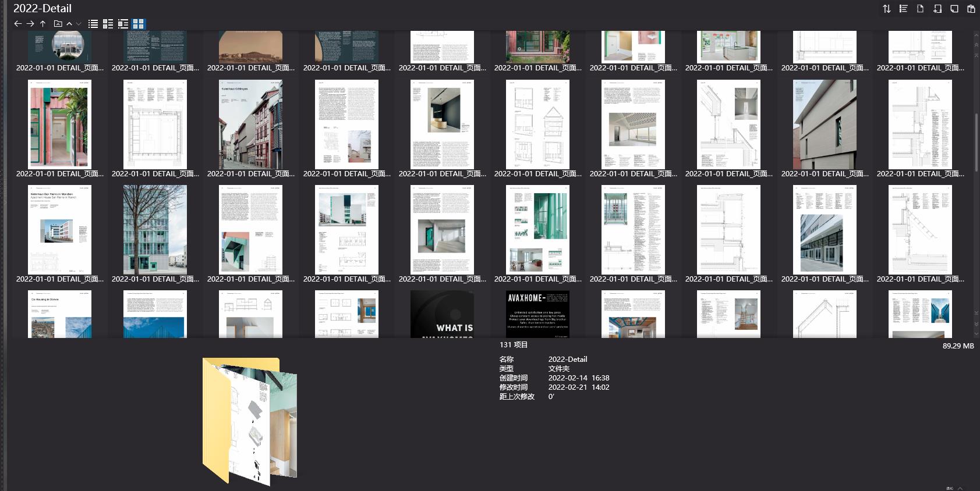The height and width of the screenshot is (491, 980).
Task: Click the 2022-Detail name value in details
Action: point(568,359)
